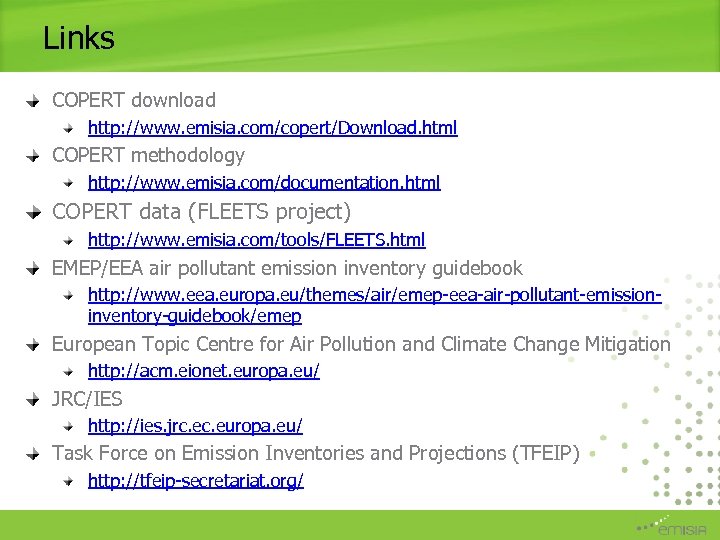This screenshot has width=720, height=540.
Task: Open the COPERT Download.html link
Action: [x=272, y=128]
